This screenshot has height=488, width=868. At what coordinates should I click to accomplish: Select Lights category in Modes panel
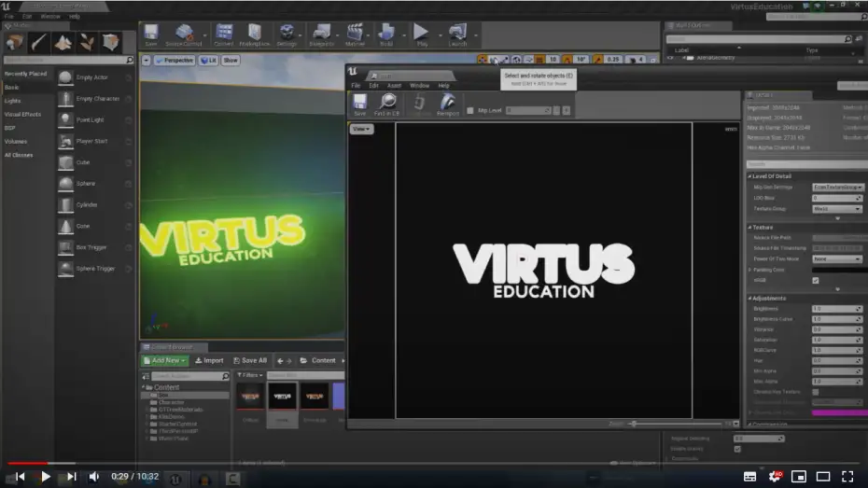click(13, 101)
